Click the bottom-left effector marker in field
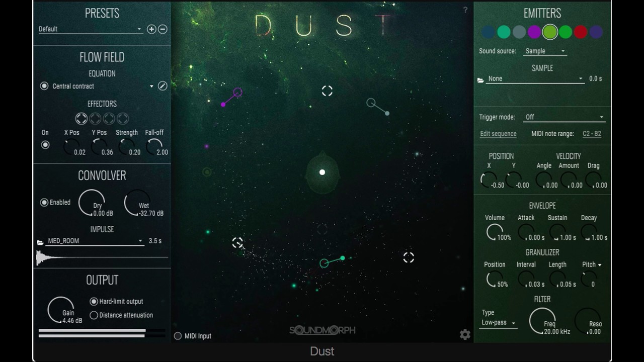The image size is (644, 362). (237, 243)
